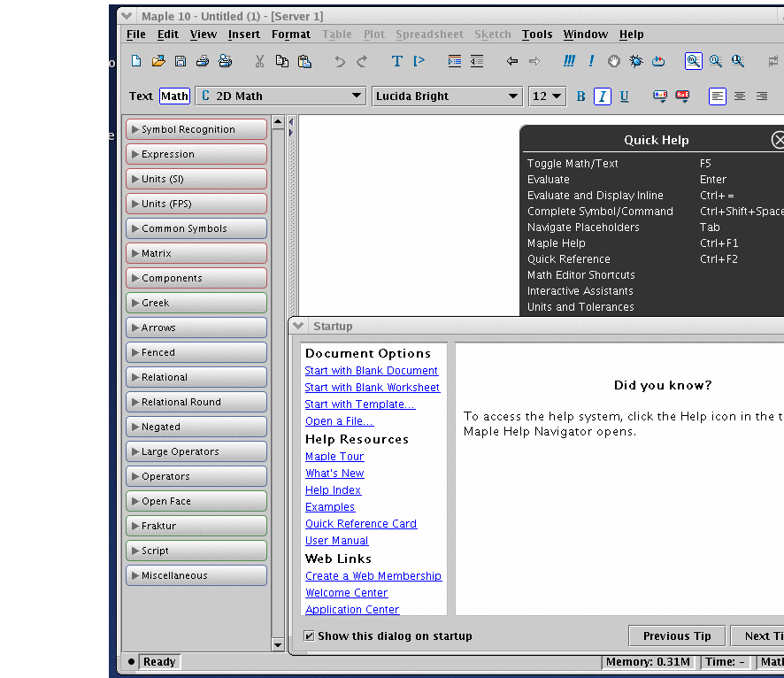Indent section toolbar icon
The height and width of the screenshot is (678, 784).
coord(455,61)
